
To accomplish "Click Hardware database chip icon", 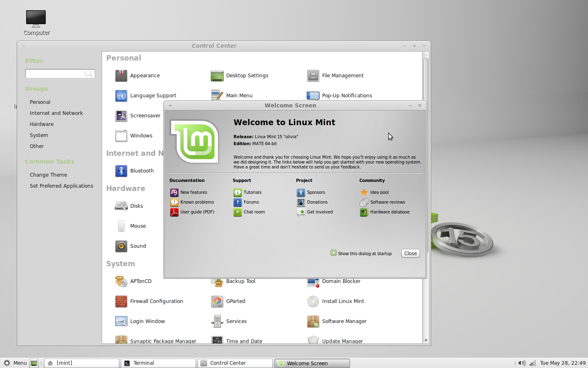I will coord(364,212).
